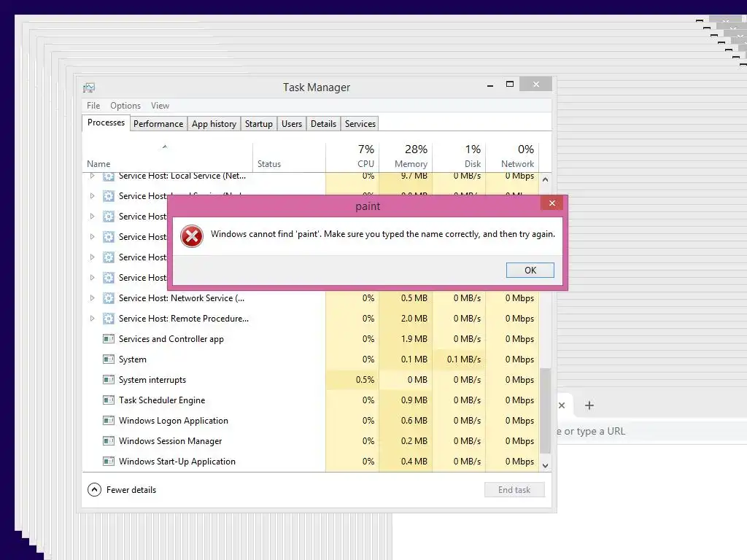Screen dimensions: 747x560
Task: Click the System process icon
Action: (109, 359)
